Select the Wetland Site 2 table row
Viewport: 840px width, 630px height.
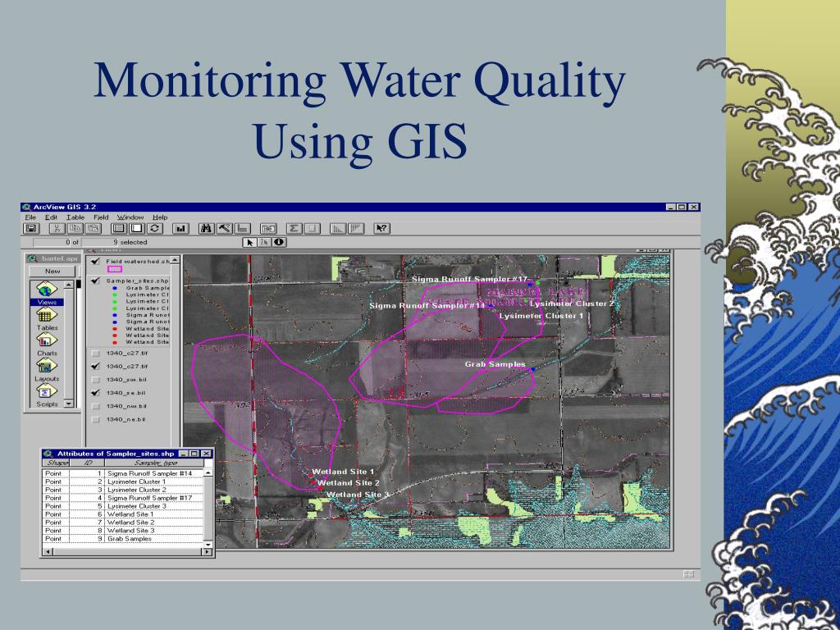coord(123,523)
